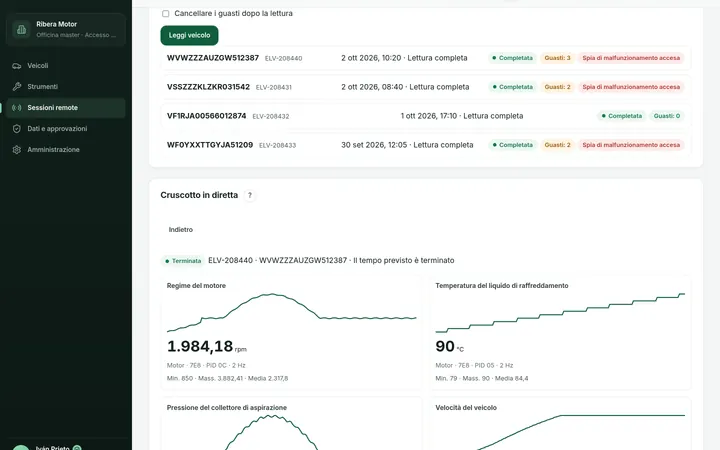Screen dimensions: 720x450
Task: Toggle Cancellare i guasti dopo la lettura checkbox
Action: [165, 13]
